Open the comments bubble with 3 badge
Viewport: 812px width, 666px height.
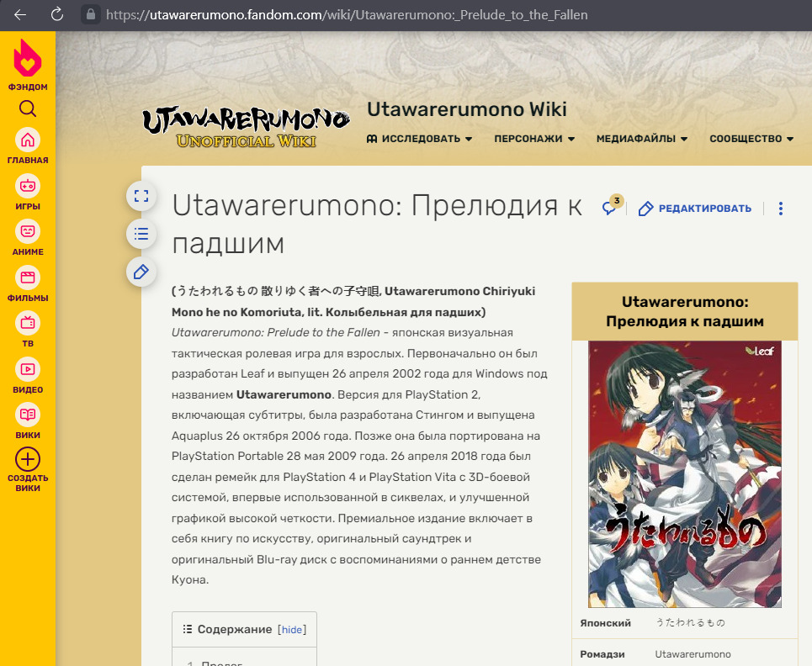(610, 208)
